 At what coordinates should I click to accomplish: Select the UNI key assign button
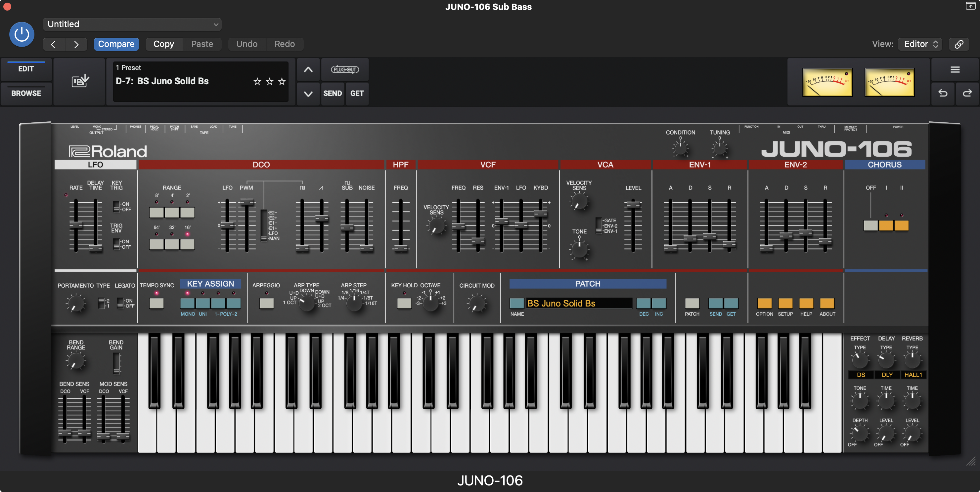pyautogui.click(x=203, y=303)
